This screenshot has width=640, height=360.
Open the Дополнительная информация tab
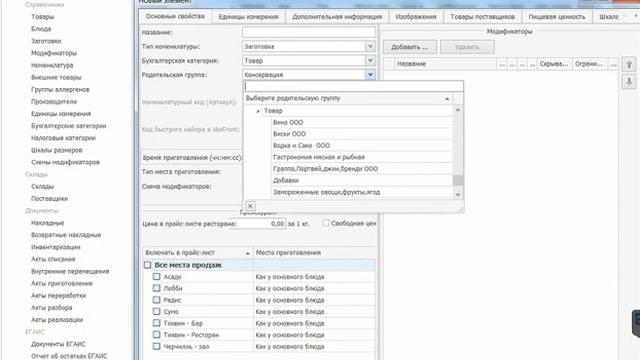337,17
